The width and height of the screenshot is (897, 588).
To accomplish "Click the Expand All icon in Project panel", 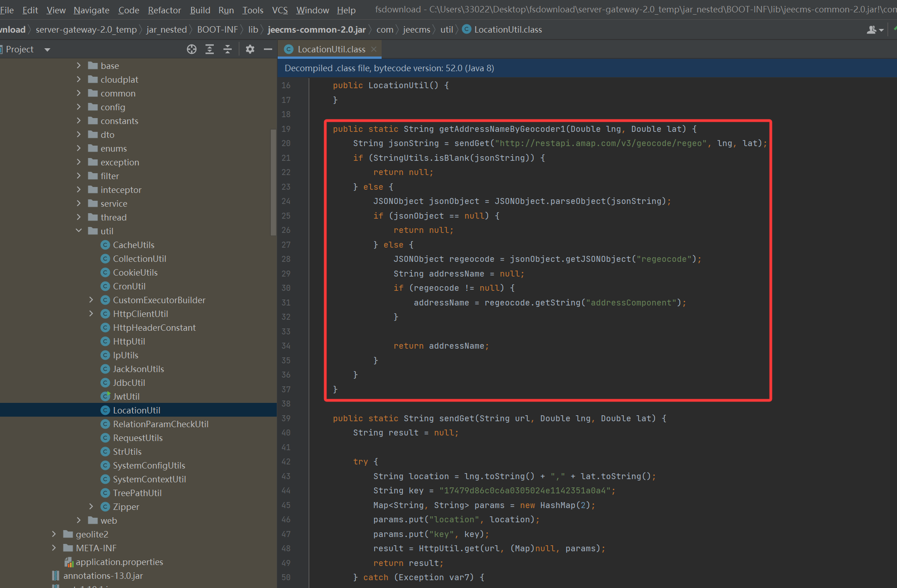I will click(210, 49).
